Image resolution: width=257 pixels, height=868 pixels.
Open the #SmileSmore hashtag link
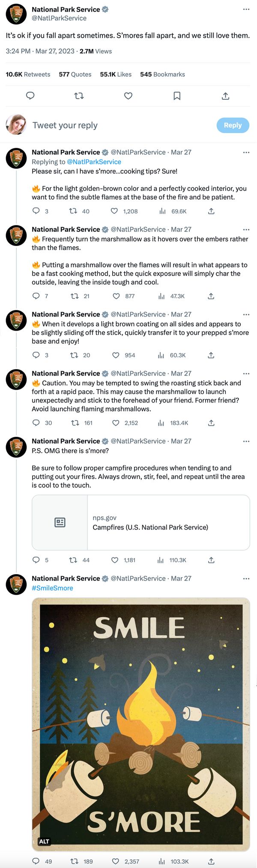[52, 588]
